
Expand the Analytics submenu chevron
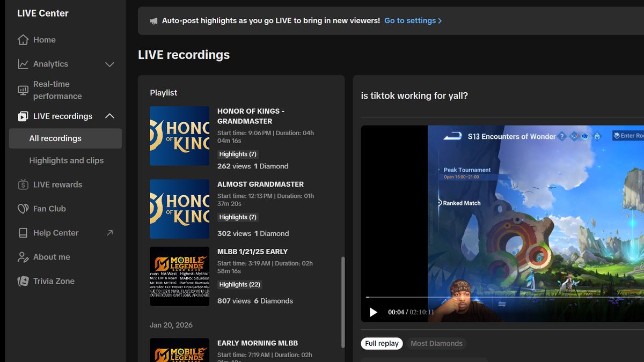pos(109,64)
